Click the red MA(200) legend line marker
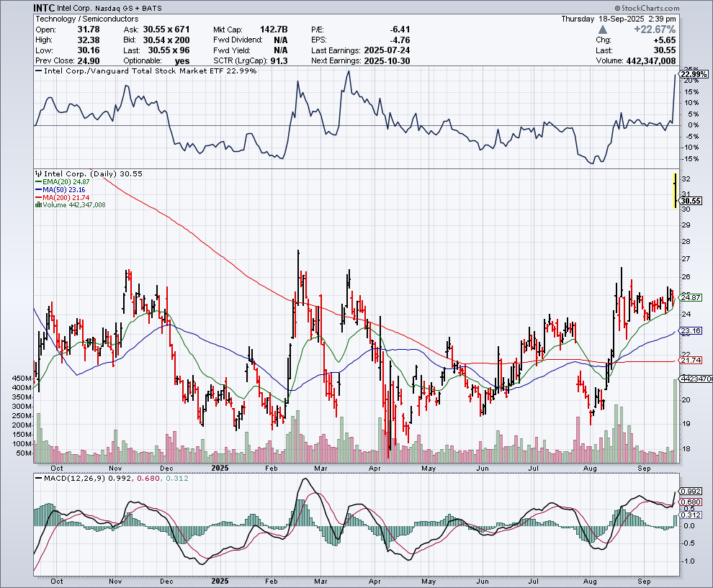Viewport: 713px width, 588px height. pyautogui.click(x=39, y=198)
